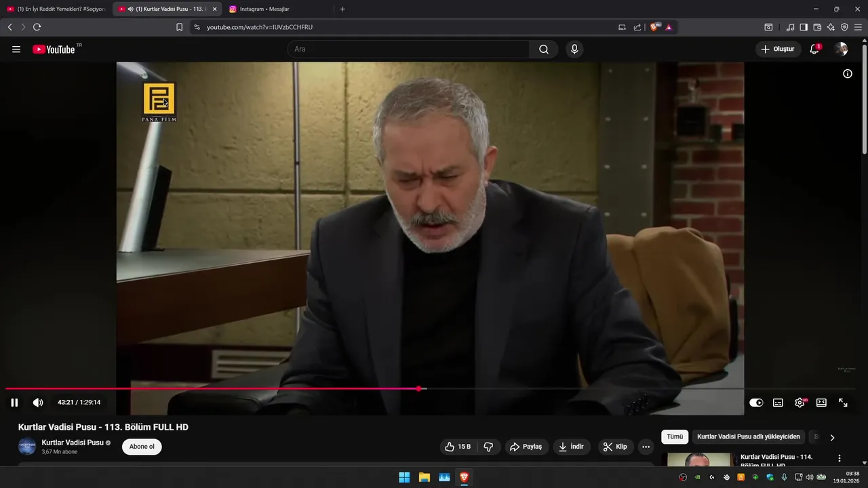
Task: Subscribe with the Abone ol button
Action: click(x=142, y=447)
